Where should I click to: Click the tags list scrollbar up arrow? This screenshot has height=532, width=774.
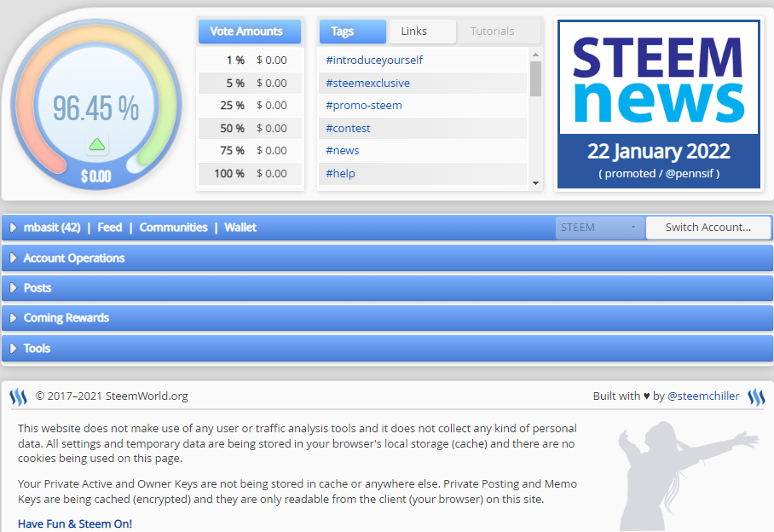point(535,55)
